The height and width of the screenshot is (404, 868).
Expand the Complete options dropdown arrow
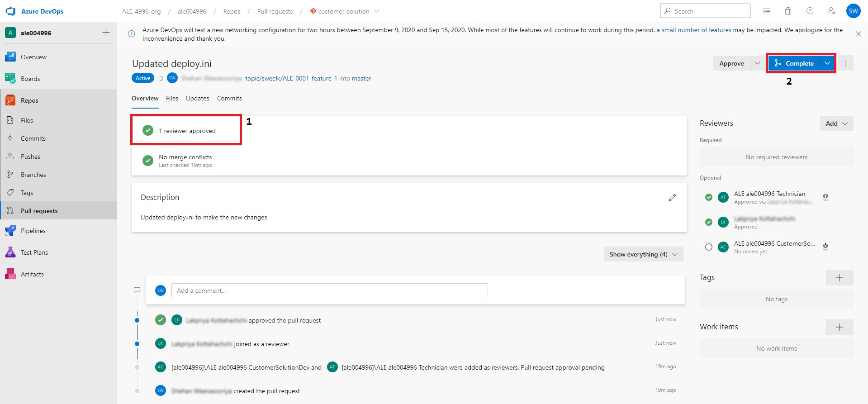point(827,63)
